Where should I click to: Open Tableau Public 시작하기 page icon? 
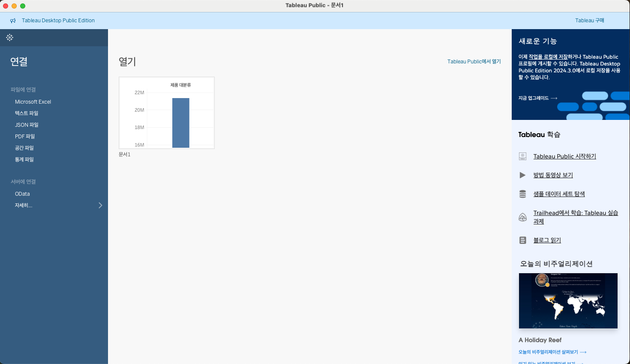coord(522,156)
